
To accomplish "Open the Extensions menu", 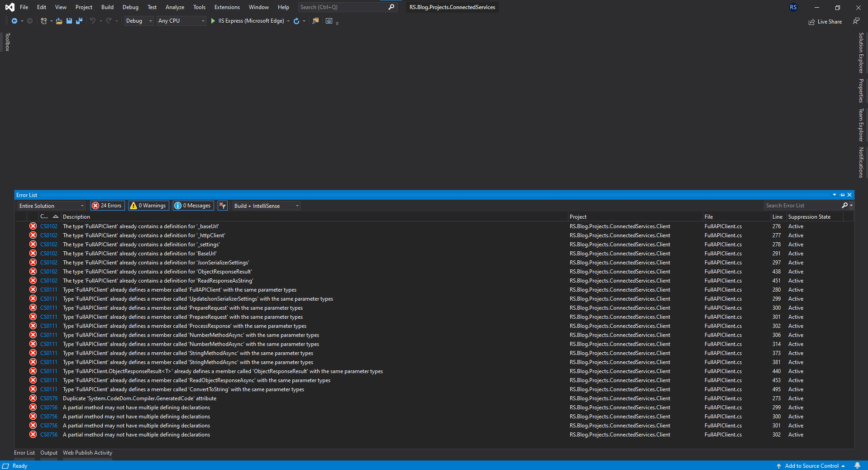I will 227,7.
